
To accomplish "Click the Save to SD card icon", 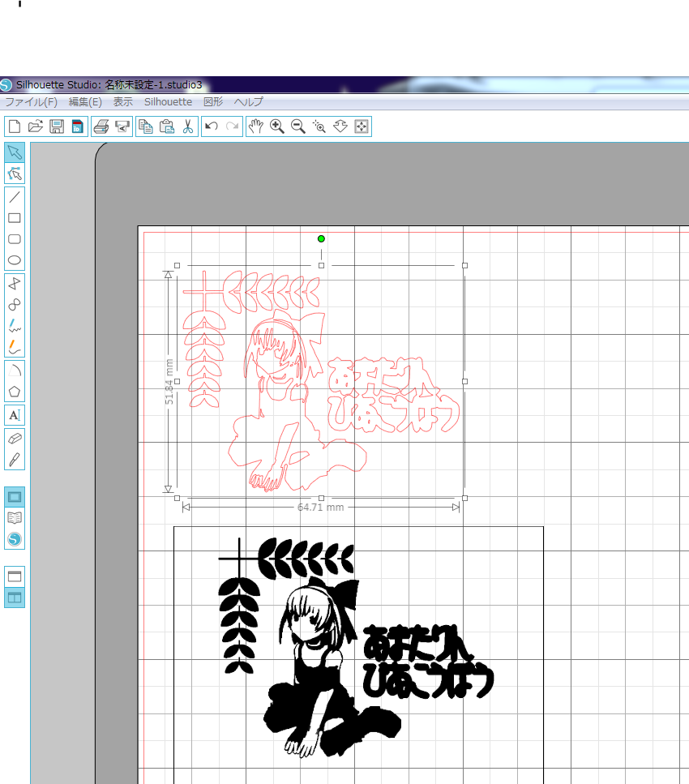I will [x=78, y=126].
